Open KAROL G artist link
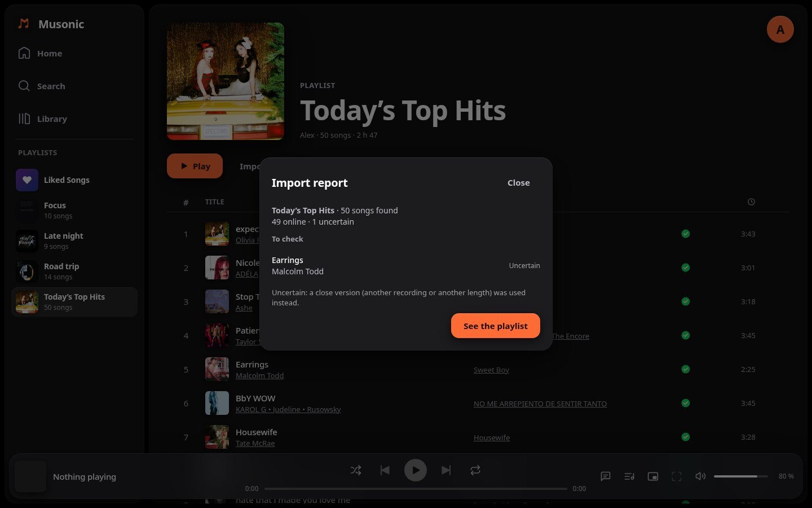 point(250,410)
